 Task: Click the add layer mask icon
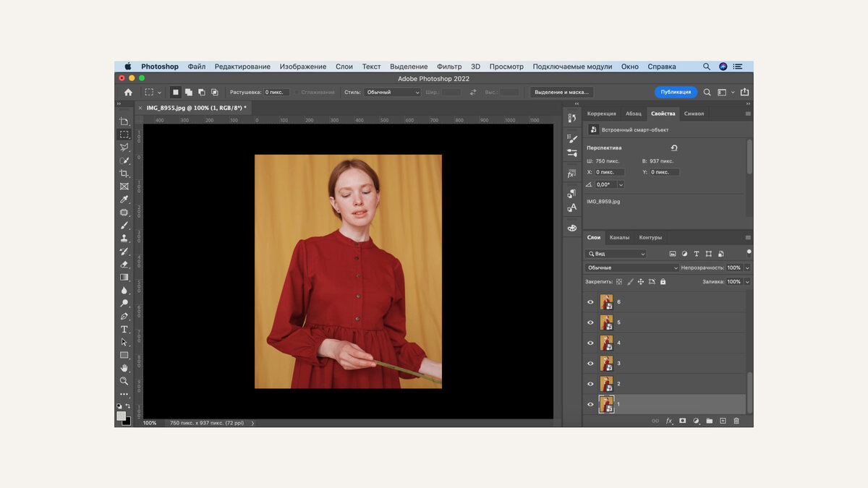tap(682, 421)
